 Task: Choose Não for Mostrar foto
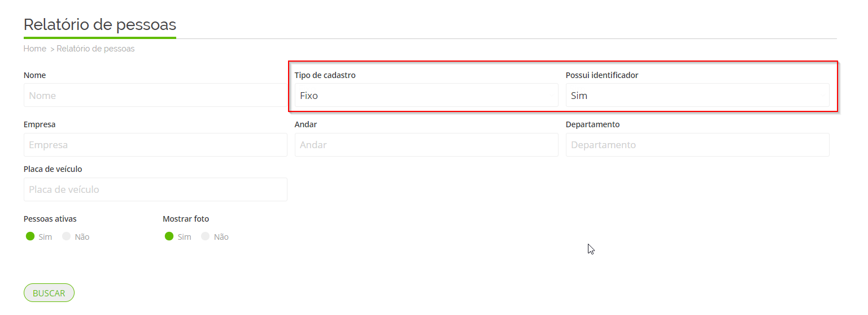(206, 236)
